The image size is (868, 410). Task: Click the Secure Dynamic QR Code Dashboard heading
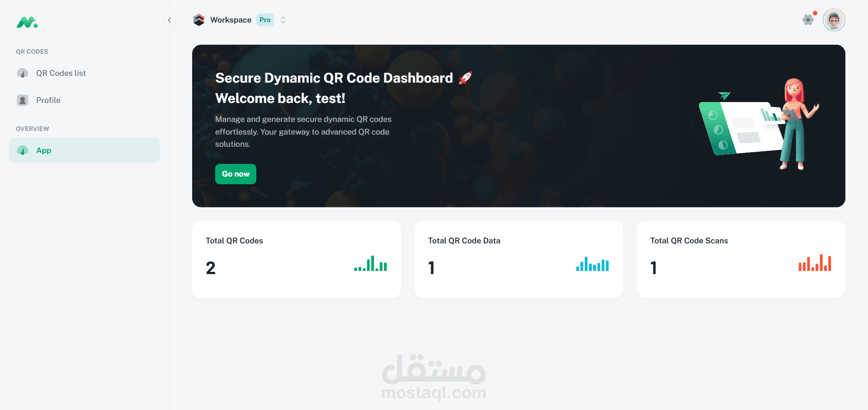pos(334,78)
